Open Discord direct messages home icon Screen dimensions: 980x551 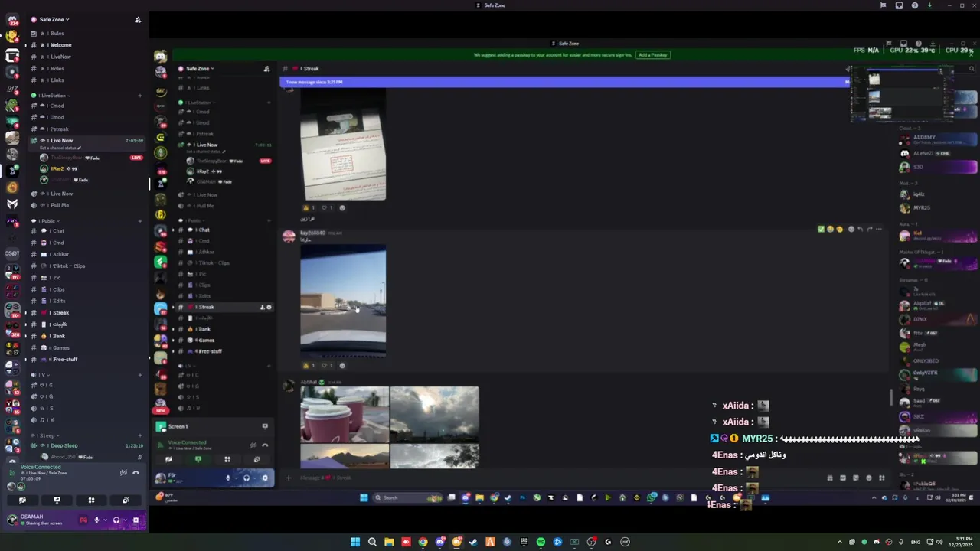[12, 18]
